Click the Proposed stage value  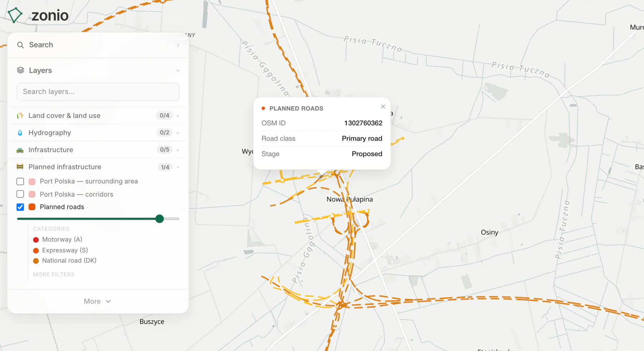pyautogui.click(x=367, y=154)
